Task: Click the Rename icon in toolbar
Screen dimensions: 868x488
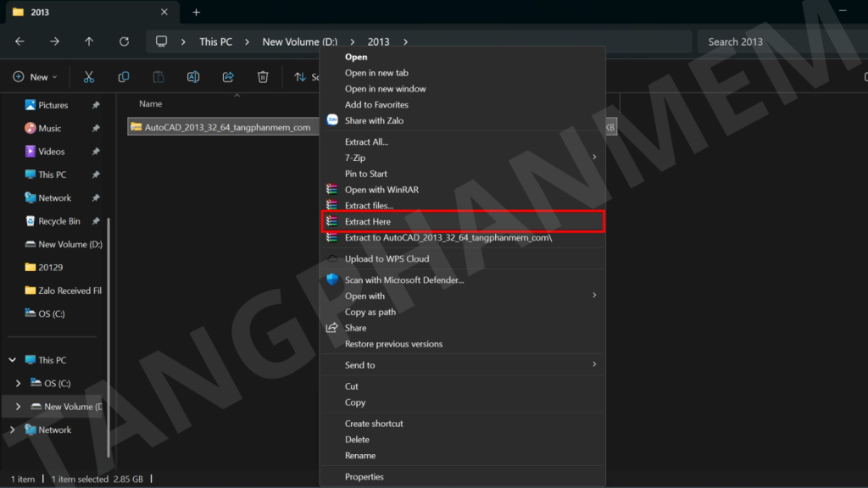Action: [x=193, y=77]
